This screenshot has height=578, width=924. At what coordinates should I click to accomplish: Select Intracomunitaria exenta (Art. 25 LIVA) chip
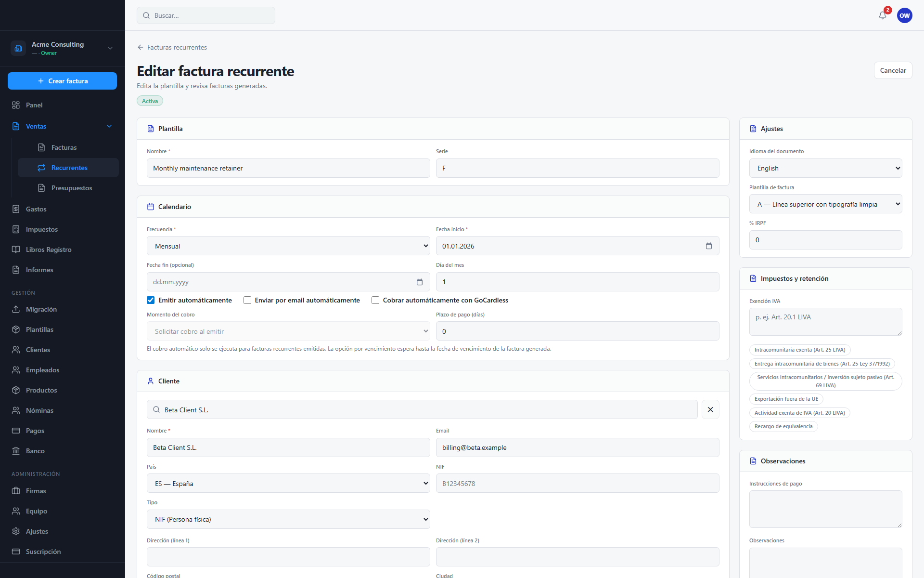point(800,350)
